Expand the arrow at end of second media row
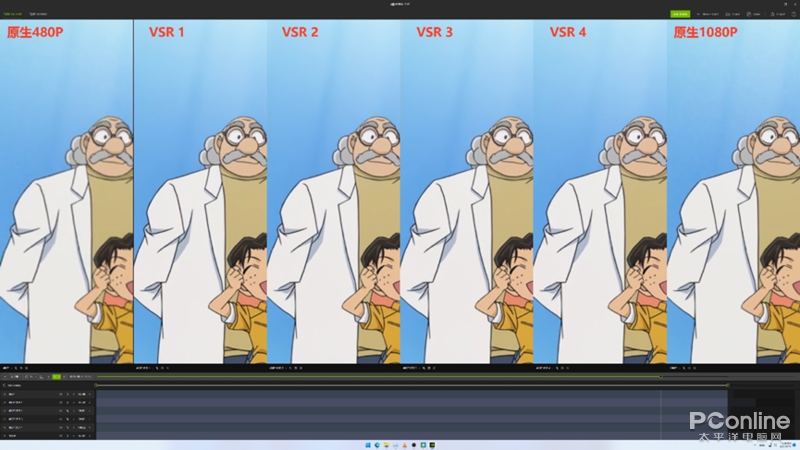 pos(90,403)
